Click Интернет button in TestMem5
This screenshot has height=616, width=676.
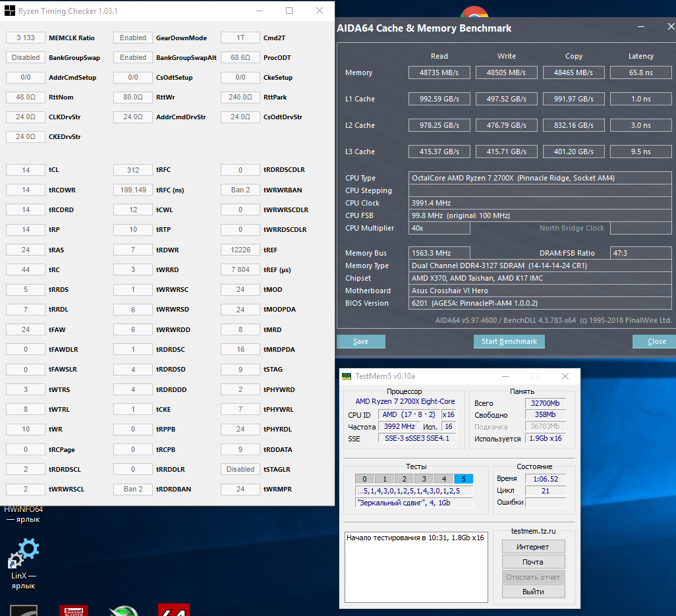tap(533, 547)
